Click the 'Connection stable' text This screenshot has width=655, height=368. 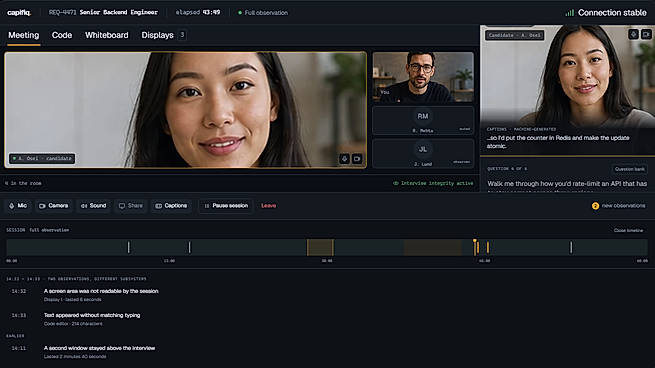[612, 13]
